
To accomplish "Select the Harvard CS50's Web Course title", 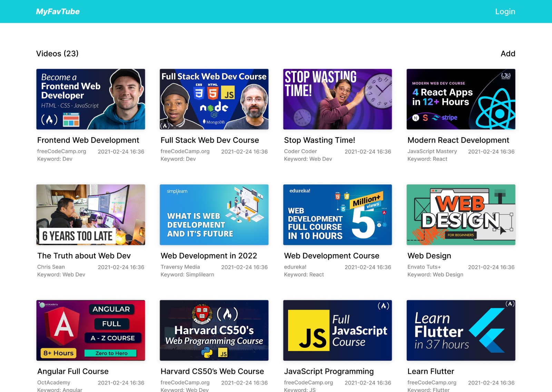I will (x=212, y=371).
